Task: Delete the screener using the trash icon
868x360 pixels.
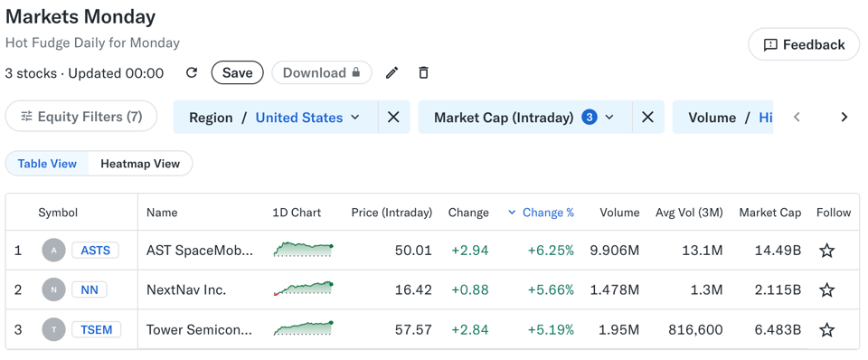Action: (423, 72)
